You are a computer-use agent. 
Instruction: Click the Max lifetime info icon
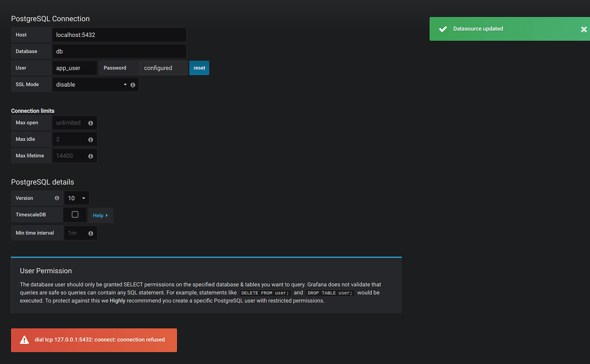pos(90,156)
